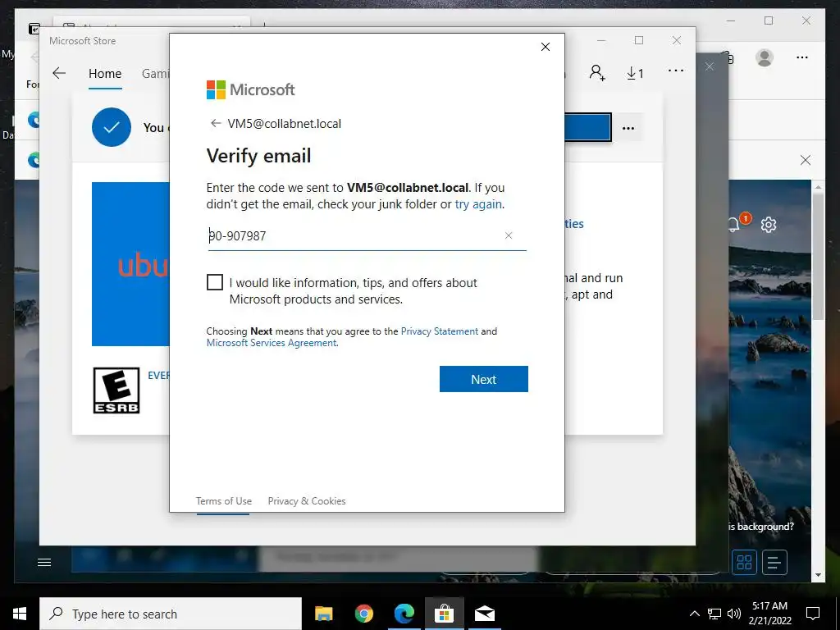Image resolution: width=840 pixels, height=630 pixels.
Task: Click the Microsoft Store back arrow
Action: point(59,73)
